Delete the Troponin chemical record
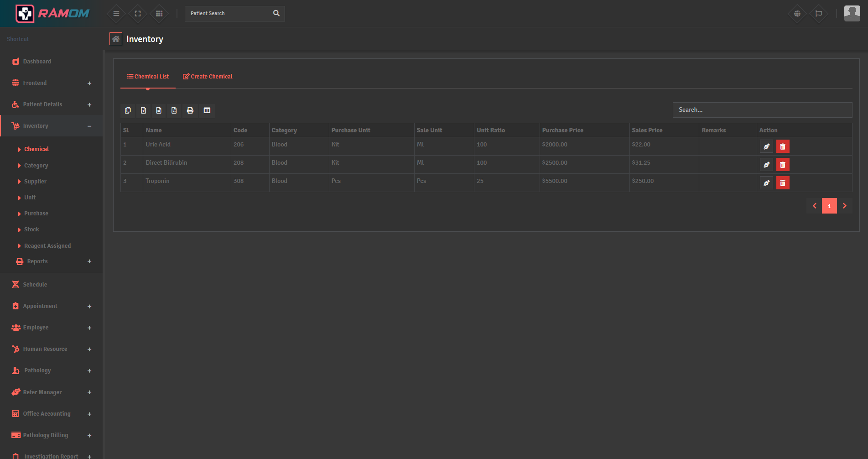This screenshot has width=868, height=459. pyautogui.click(x=783, y=183)
